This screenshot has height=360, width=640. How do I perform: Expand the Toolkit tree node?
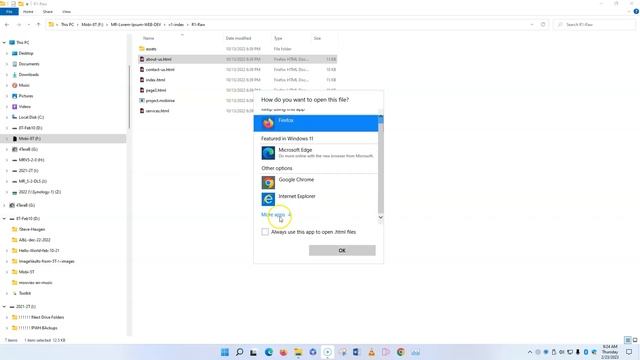coord(7,293)
